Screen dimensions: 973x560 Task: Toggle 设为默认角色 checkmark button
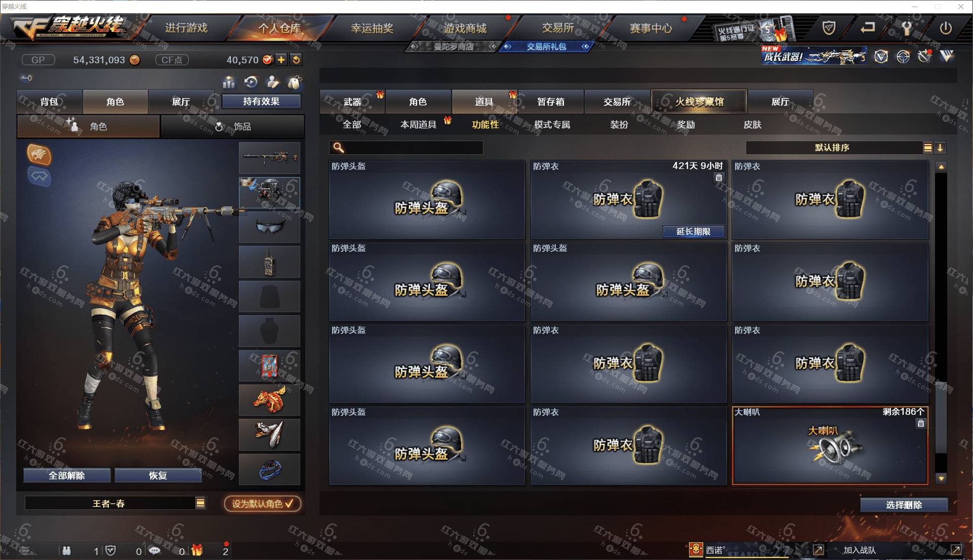[263, 504]
